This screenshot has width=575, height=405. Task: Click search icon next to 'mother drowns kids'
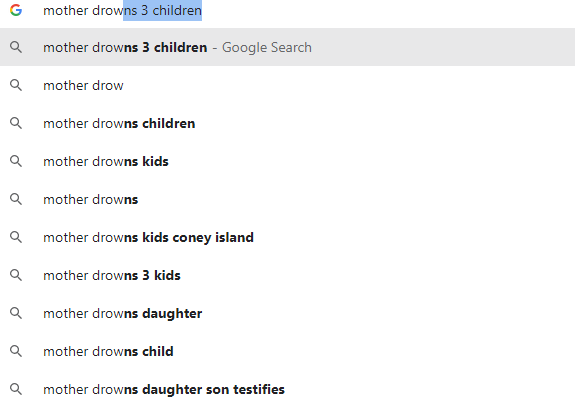16,161
